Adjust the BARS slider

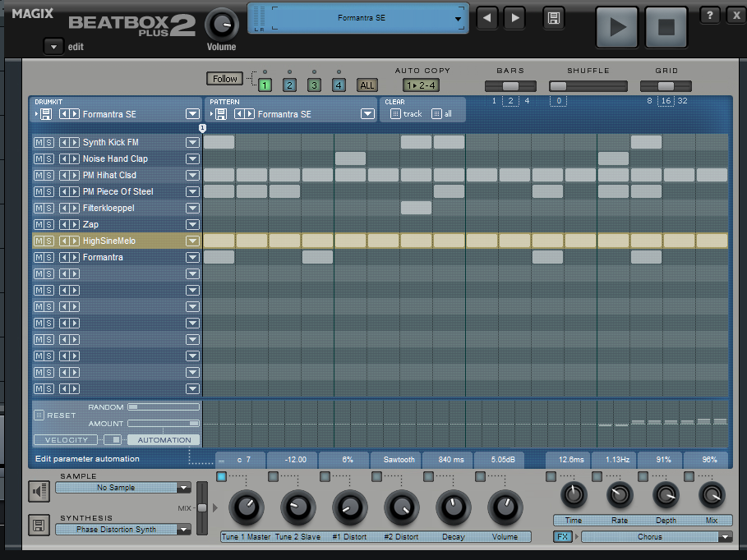(510, 86)
